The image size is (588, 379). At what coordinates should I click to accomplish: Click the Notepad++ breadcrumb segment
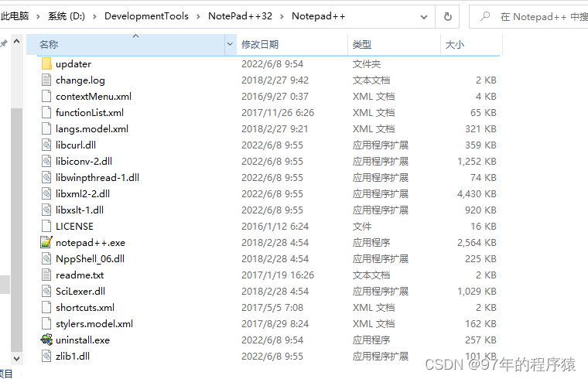pos(319,16)
